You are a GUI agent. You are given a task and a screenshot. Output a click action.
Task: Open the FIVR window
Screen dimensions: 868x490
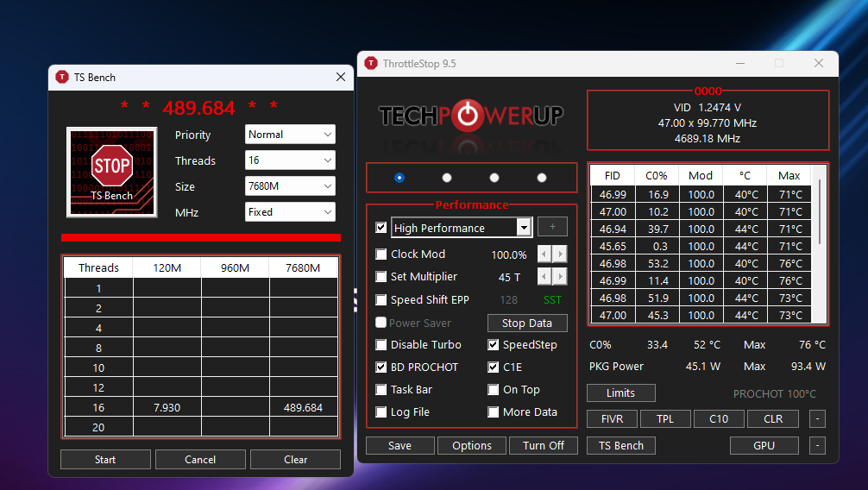[613, 419]
